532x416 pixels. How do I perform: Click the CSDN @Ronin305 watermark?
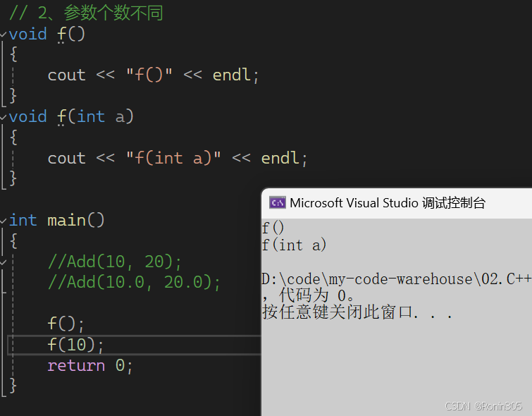click(483, 406)
